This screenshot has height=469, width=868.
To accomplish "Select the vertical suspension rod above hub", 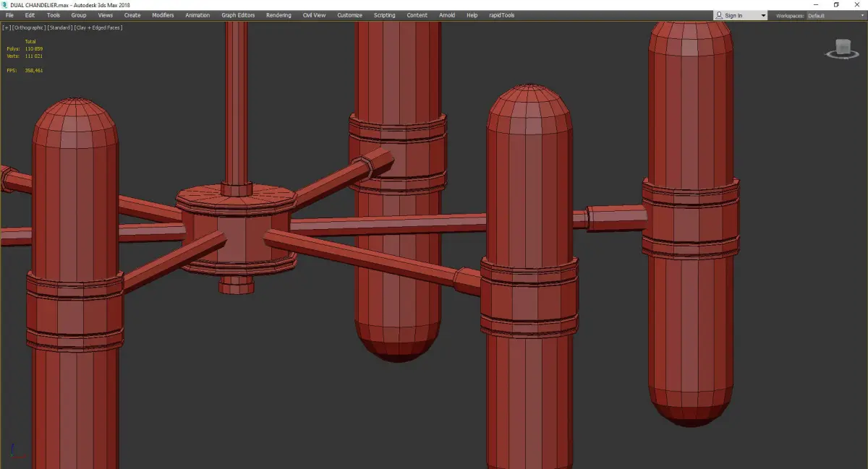I will (x=237, y=101).
